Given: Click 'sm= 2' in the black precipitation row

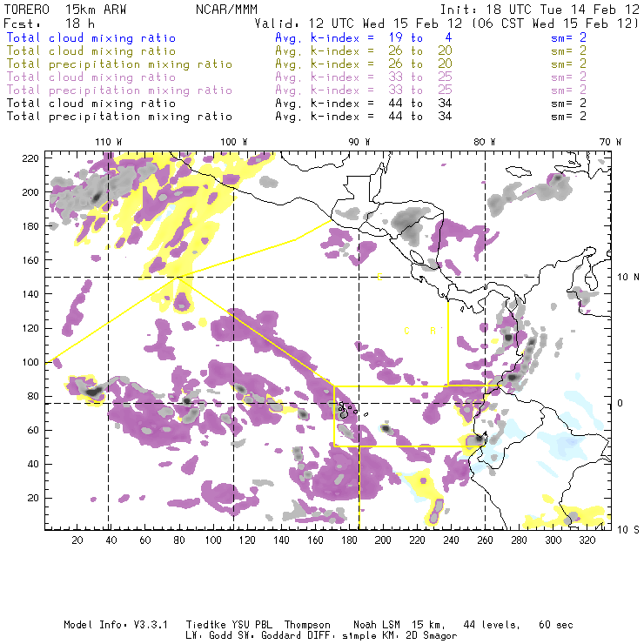Looking at the screenshot, I should (568, 117).
